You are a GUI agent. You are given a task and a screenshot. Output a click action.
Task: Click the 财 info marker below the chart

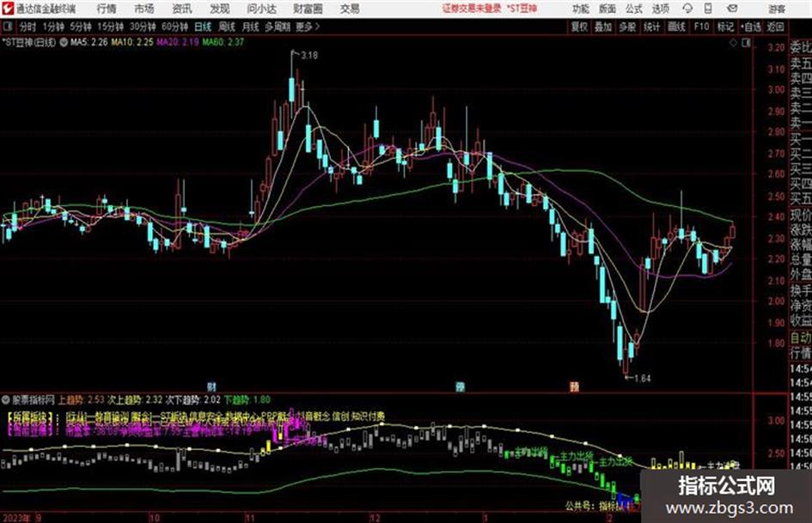click(x=211, y=386)
